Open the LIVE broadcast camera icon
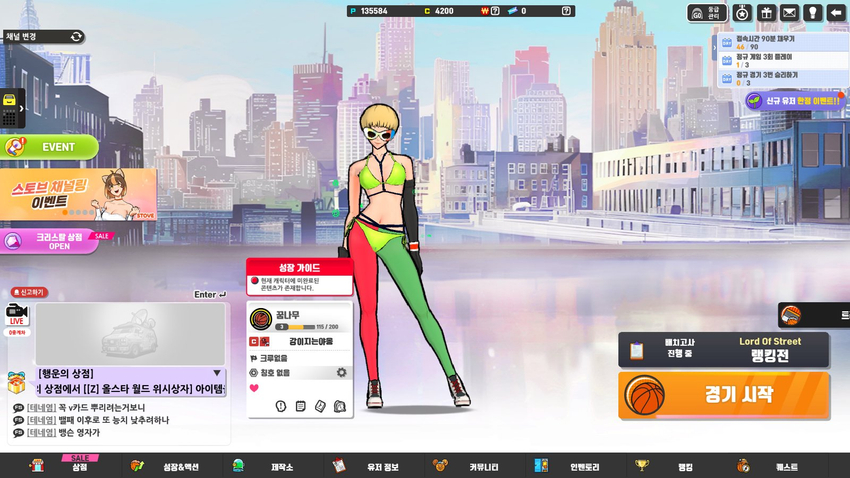Image resolution: width=850 pixels, height=478 pixels. (x=16, y=312)
